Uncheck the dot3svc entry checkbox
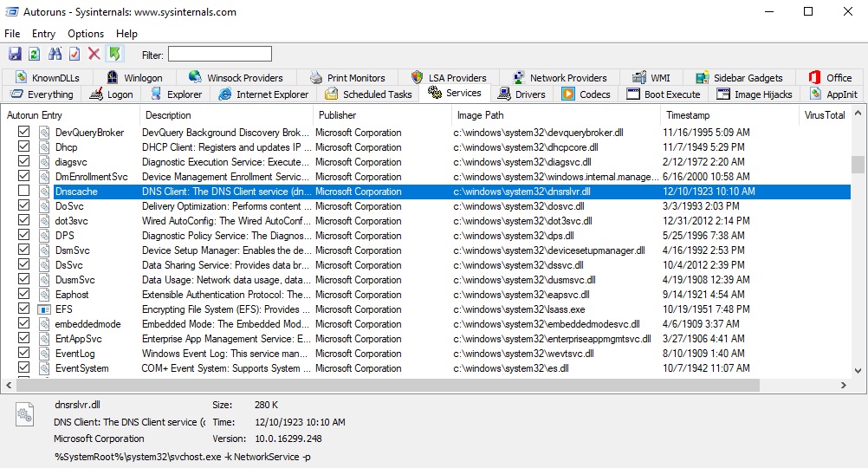The width and height of the screenshot is (868, 468). [23, 220]
